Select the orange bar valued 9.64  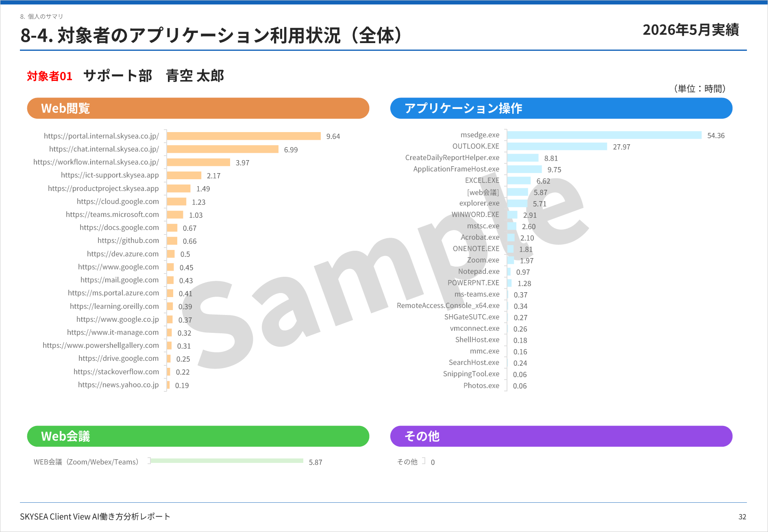(244, 136)
